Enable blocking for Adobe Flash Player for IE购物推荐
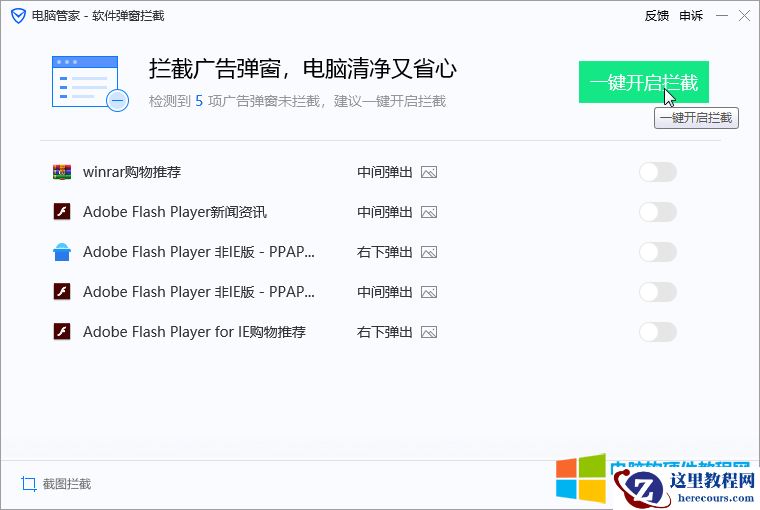 [x=657, y=332]
